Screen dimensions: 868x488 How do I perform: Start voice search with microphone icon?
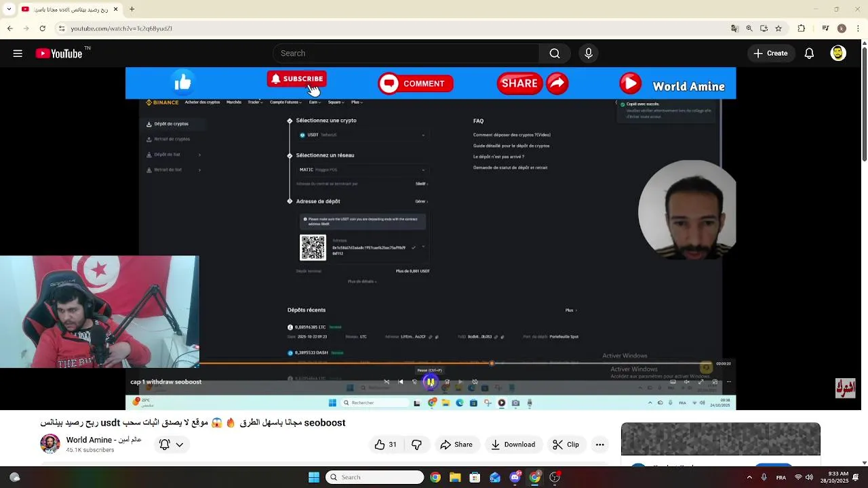[x=588, y=54]
